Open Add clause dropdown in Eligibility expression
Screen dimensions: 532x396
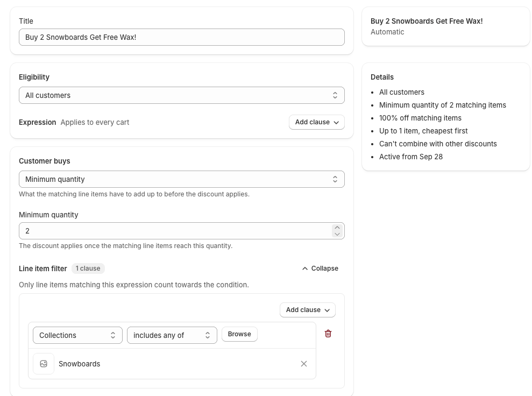click(x=317, y=122)
